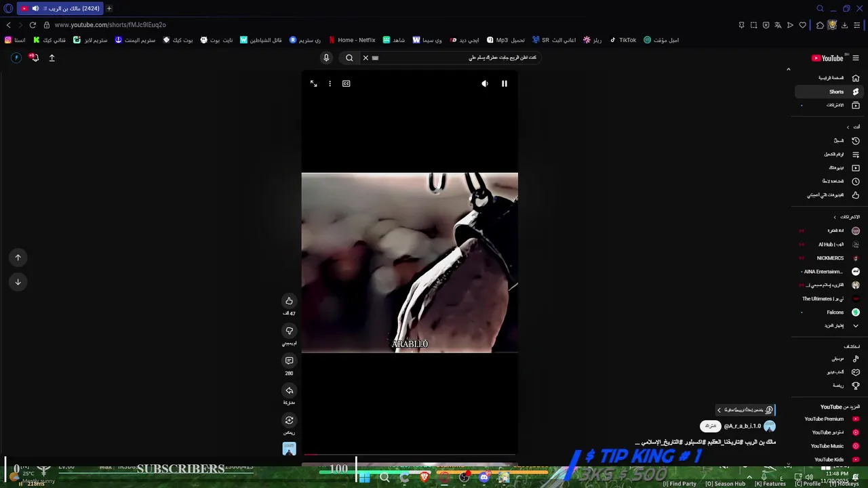Open a new browser tab
Image resolution: width=868 pixels, height=488 pixels.
click(x=109, y=8)
